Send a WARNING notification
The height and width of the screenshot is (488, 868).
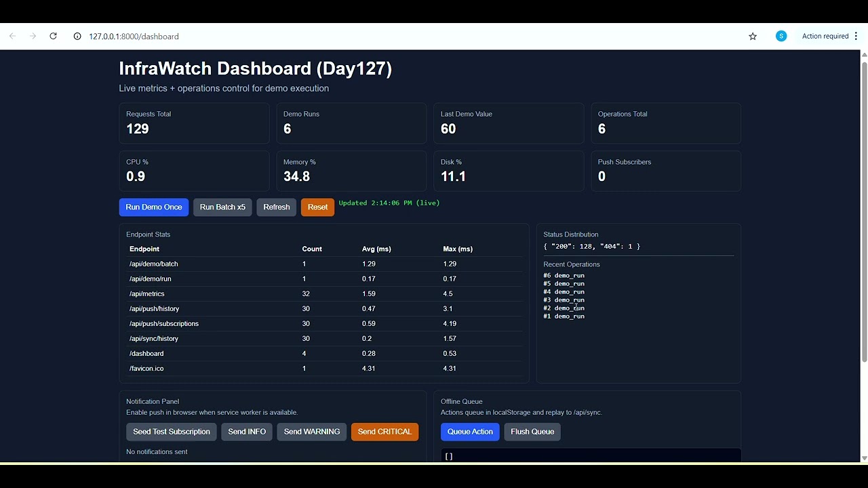click(x=312, y=432)
